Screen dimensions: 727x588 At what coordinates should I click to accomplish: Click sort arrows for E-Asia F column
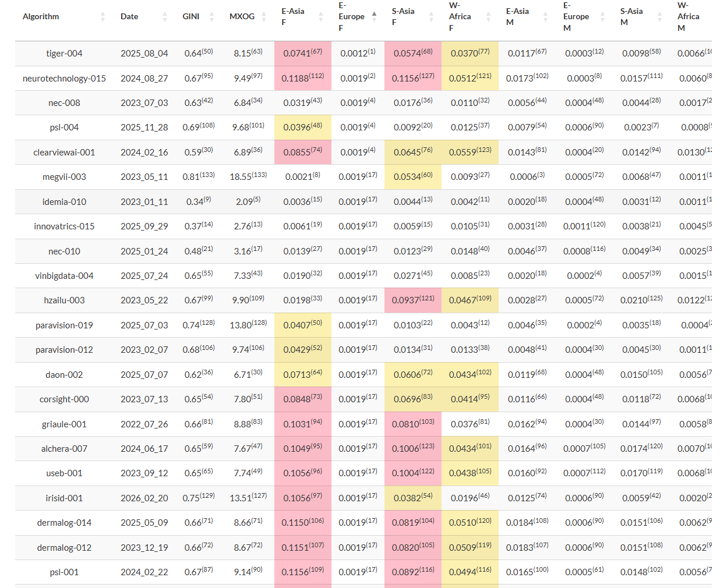click(x=321, y=17)
